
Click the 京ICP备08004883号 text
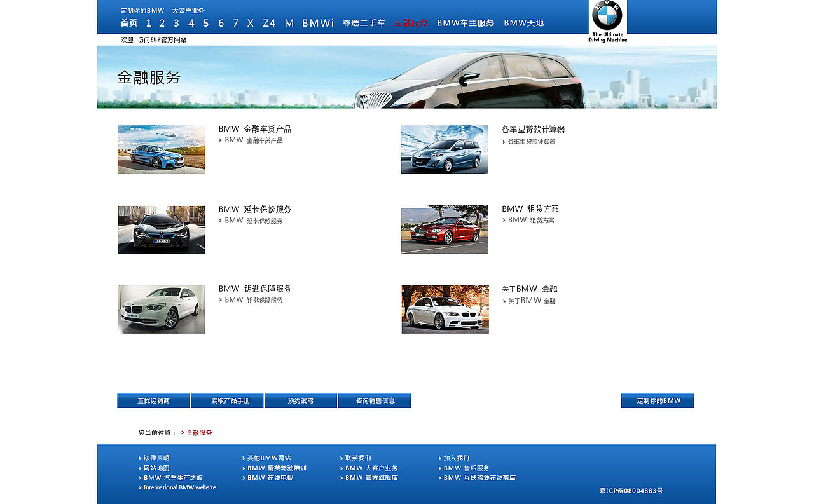click(631, 491)
